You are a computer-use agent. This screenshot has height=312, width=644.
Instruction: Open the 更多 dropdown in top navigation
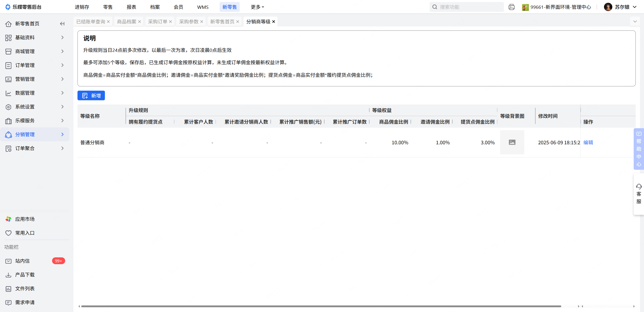tap(257, 7)
